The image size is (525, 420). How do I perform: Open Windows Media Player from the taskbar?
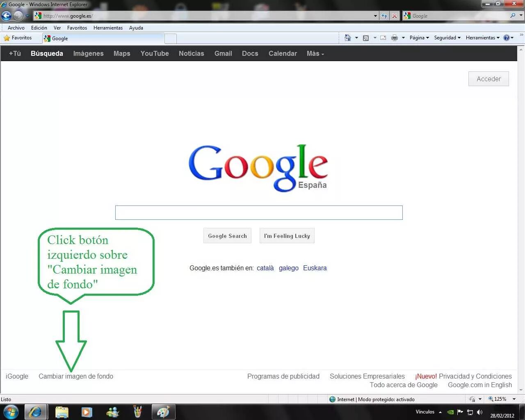(x=87, y=412)
